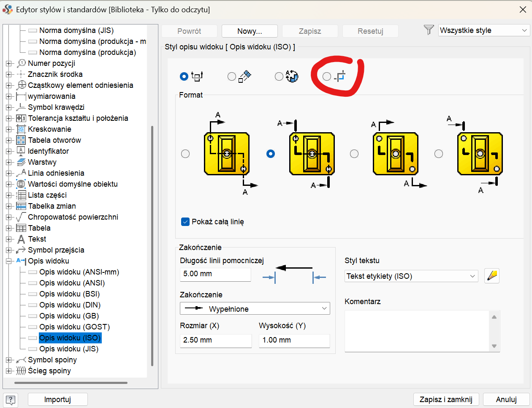Open help with question mark button
Image resolution: width=532 pixels, height=408 pixels.
pyautogui.click(x=11, y=400)
